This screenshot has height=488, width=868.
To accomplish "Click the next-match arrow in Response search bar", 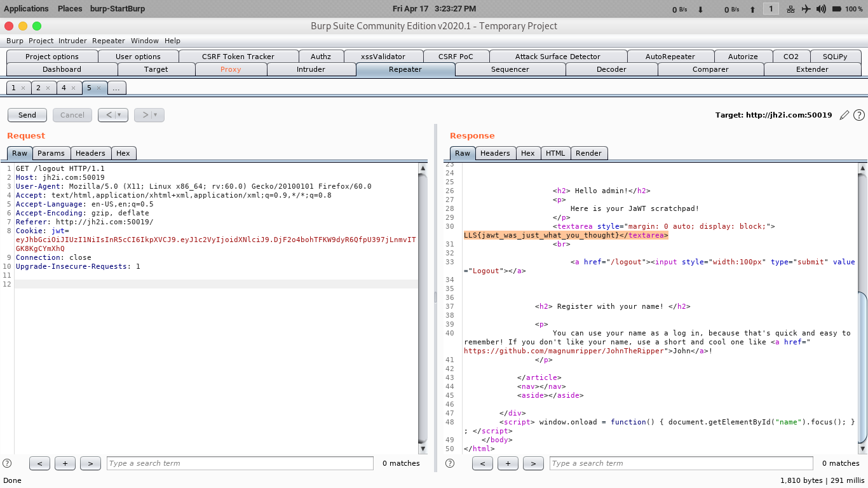I will 533,463.
